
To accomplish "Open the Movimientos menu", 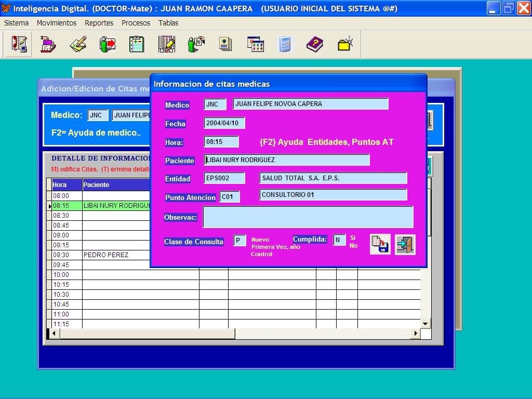I will pyautogui.click(x=57, y=23).
